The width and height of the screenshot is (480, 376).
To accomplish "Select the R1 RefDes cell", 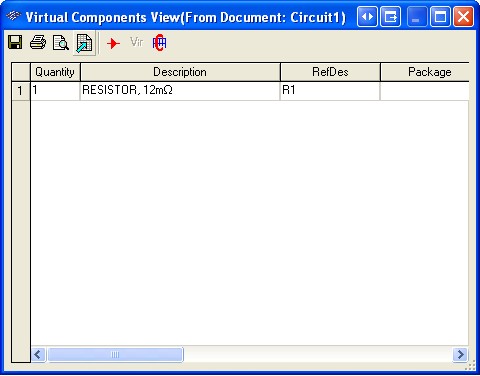I will 330,91.
